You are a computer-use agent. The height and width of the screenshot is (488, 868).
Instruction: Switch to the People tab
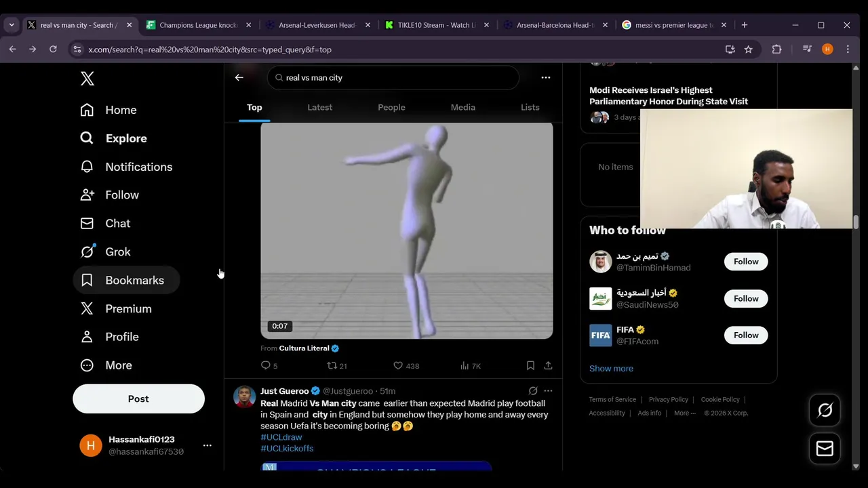click(391, 107)
